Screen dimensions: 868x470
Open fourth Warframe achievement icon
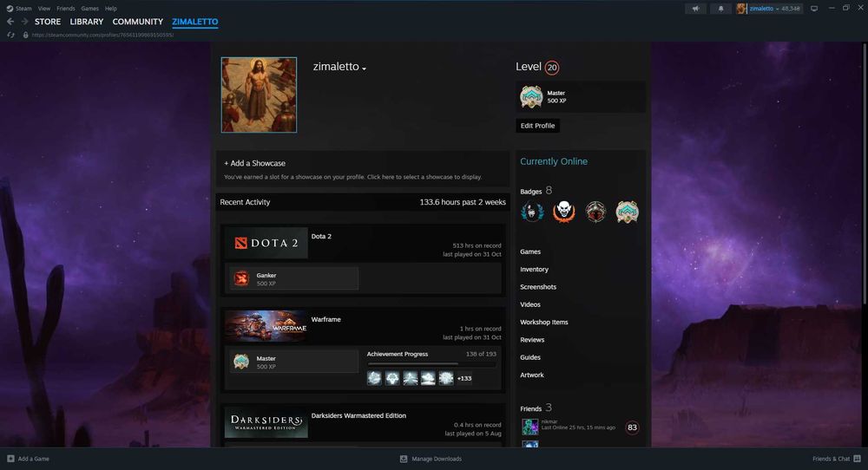428,378
